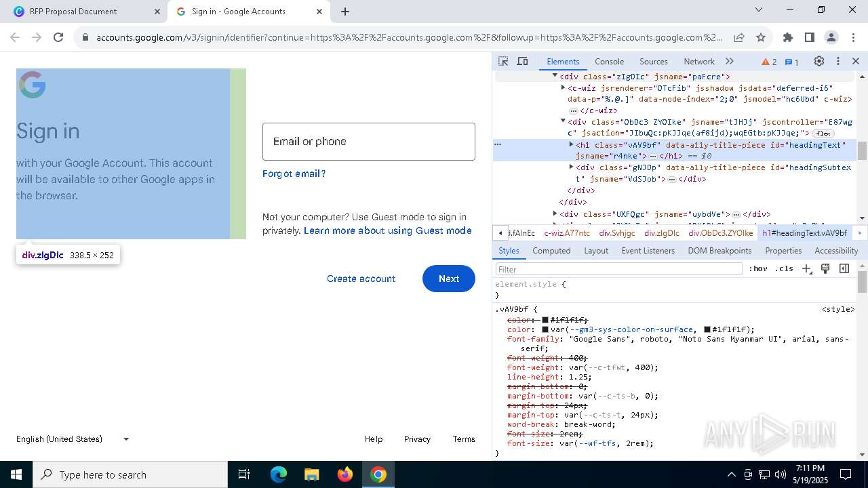Image resolution: width=868 pixels, height=488 pixels.
Task: Share this page icon in address bar
Action: coord(739,37)
